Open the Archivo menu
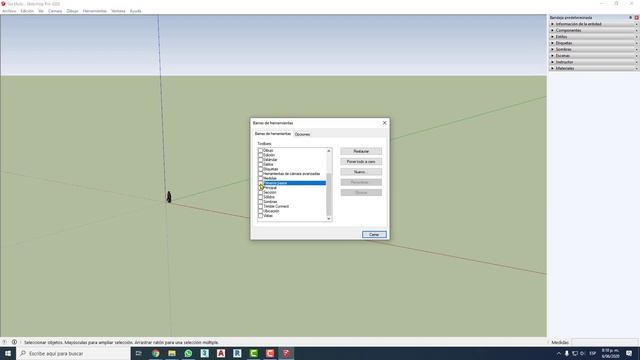Screen dimensions: 640x360 coord(9,11)
